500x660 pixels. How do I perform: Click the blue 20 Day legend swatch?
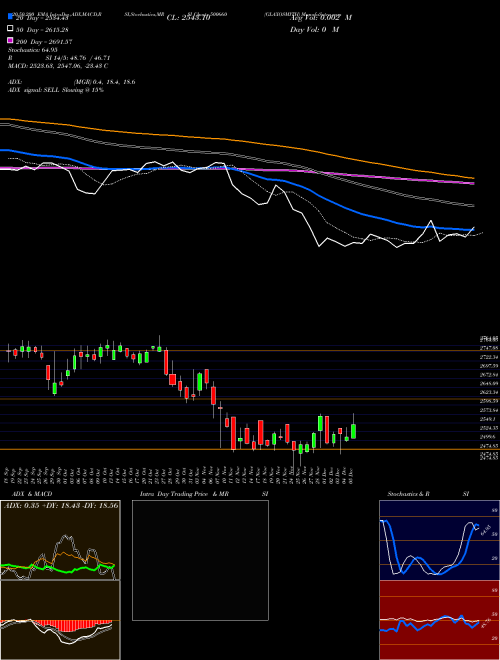(11, 17)
